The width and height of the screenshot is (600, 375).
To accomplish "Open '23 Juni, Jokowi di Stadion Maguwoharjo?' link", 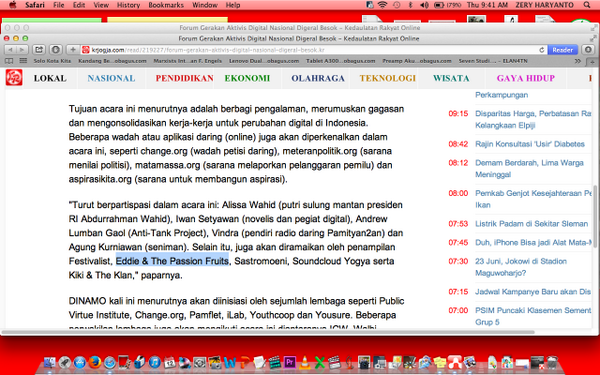I will point(521,267).
